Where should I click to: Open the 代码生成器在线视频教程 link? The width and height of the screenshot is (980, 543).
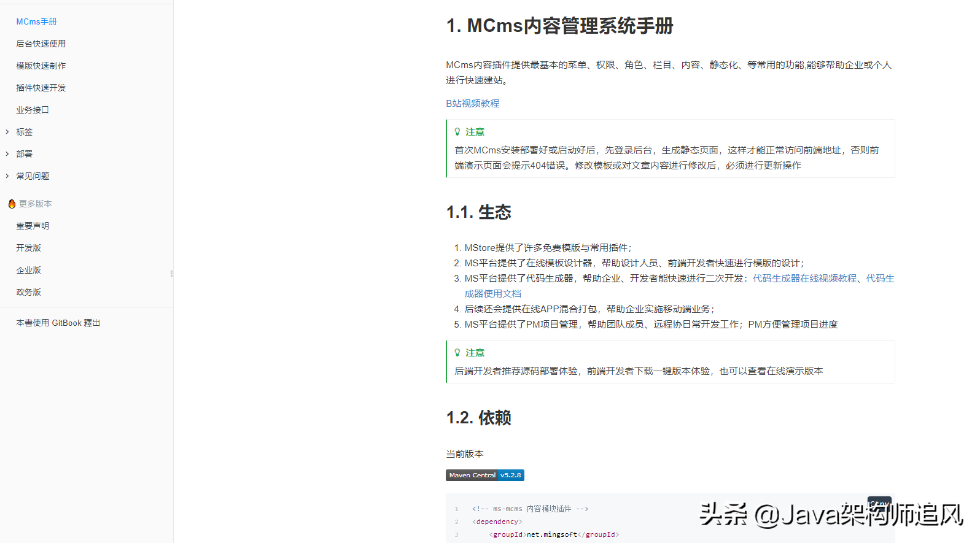804,279
